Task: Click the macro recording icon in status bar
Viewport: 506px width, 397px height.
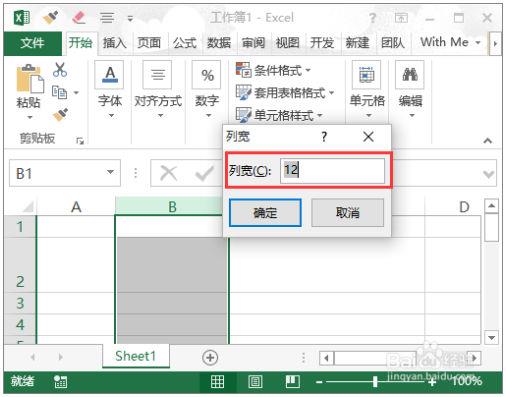Action: (x=60, y=382)
